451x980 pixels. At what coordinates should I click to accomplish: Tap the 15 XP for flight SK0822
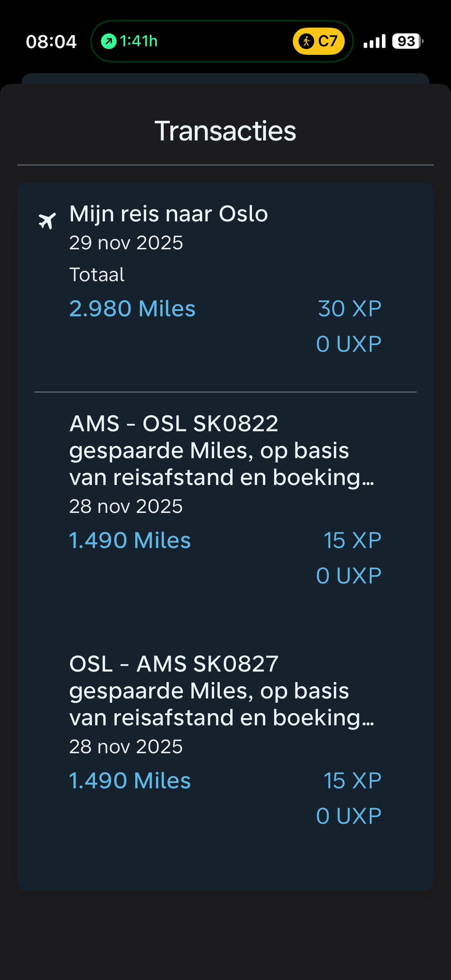click(x=352, y=540)
